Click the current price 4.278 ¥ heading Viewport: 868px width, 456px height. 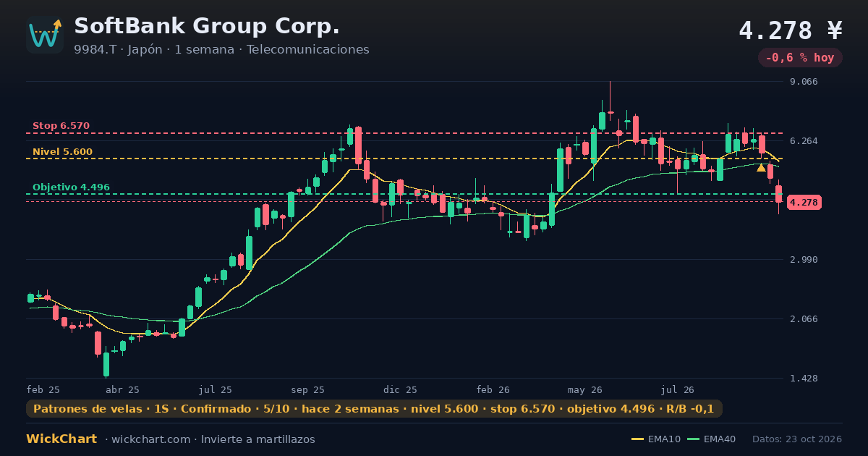(791, 30)
